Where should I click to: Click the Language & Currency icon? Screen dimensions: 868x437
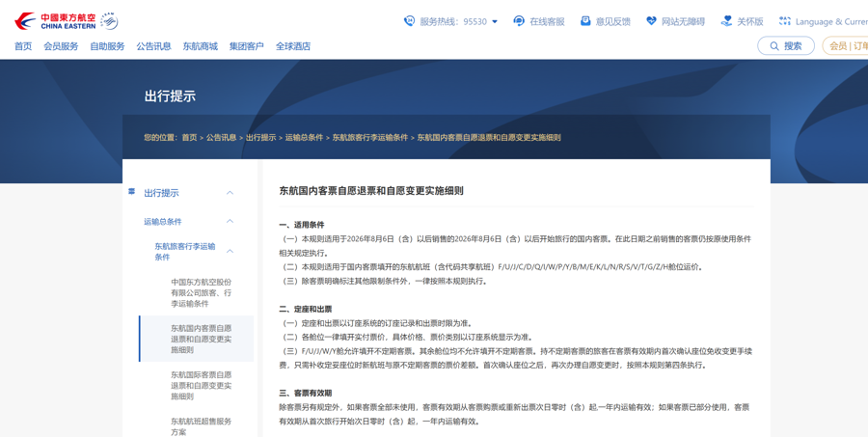click(784, 21)
